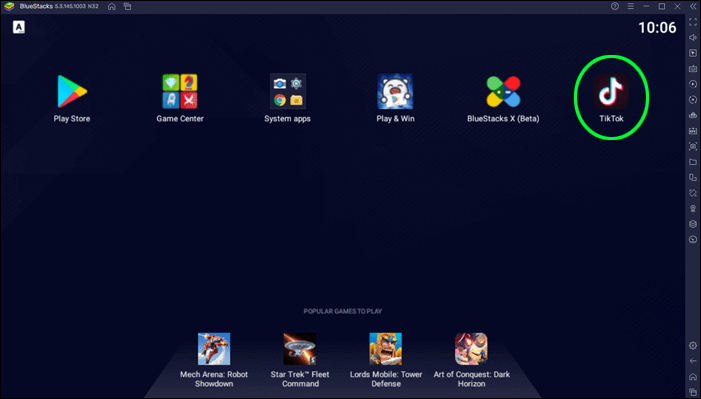Screen dimensions: 701x399
Task: Open the multi-window tabs icon in title bar
Action: [x=127, y=6]
